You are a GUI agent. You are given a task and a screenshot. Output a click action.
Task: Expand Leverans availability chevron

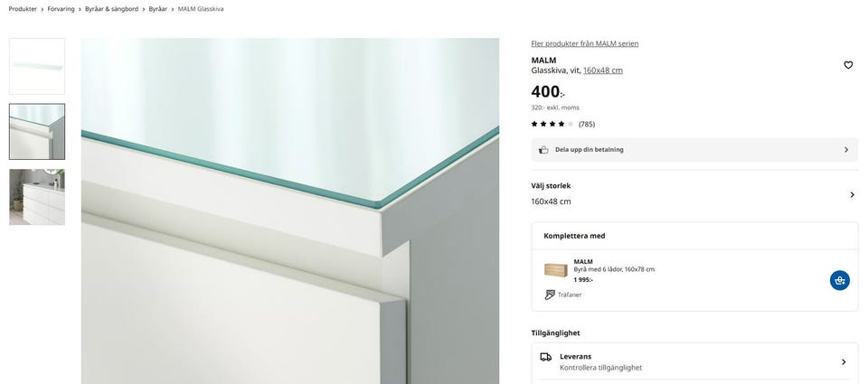click(844, 362)
